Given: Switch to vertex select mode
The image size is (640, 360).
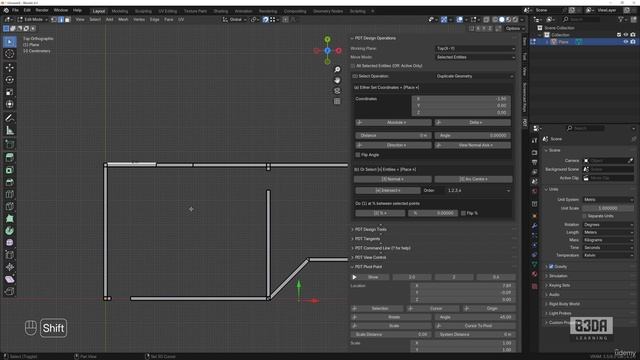Looking at the screenshot, I should pos(54,19).
